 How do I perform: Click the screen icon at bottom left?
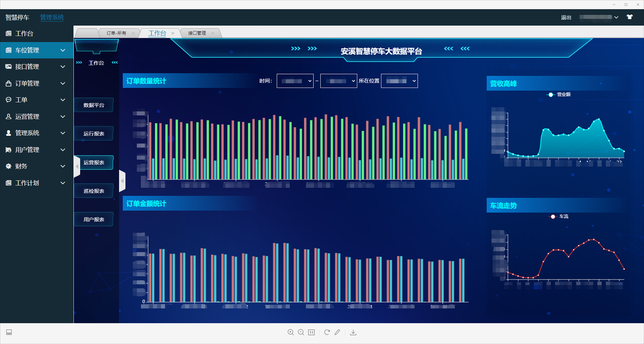point(9,332)
